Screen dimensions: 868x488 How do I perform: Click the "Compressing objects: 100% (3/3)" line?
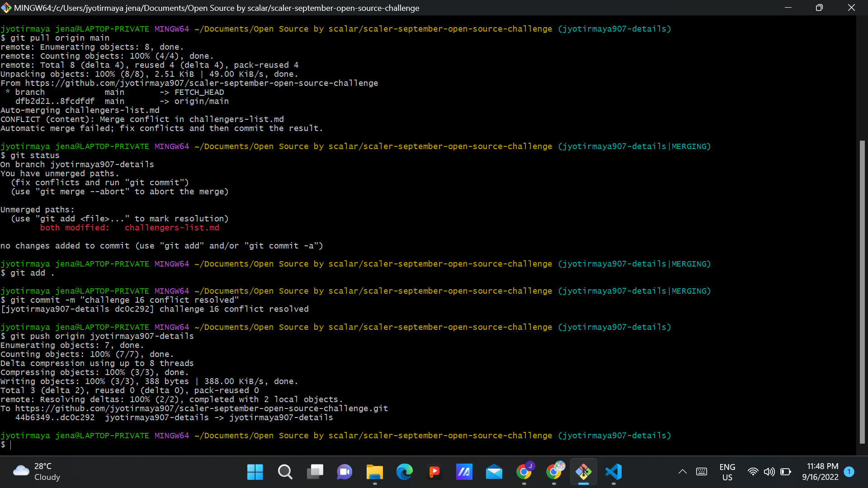(95, 372)
